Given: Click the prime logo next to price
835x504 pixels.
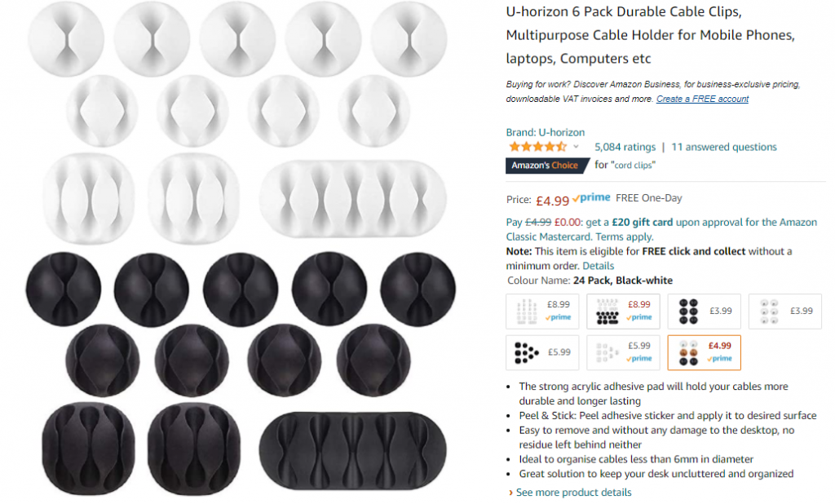Looking at the screenshot, I should (x=592, y=198).
